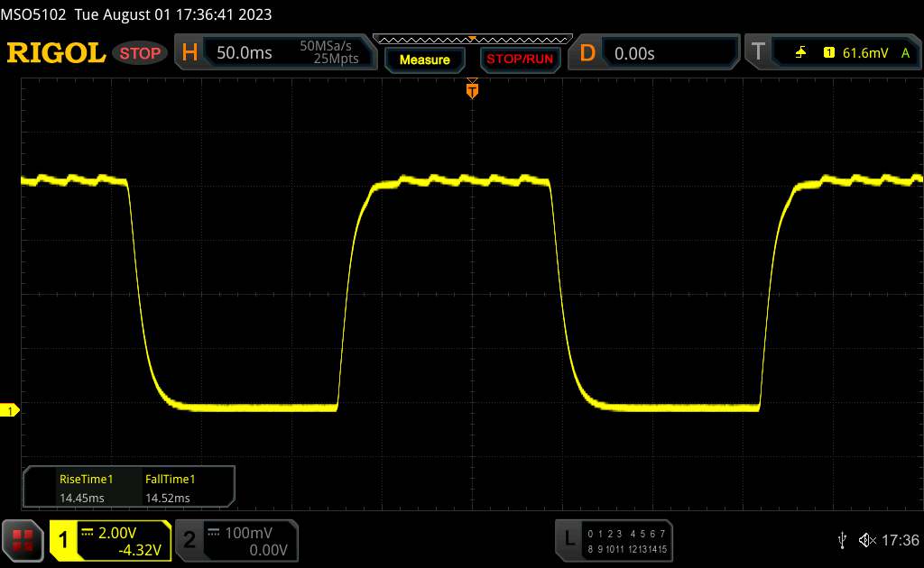The height and width of the screenshot is (568, 924).
Task: Click the red STOP status indicator
Action: point(141,53)
